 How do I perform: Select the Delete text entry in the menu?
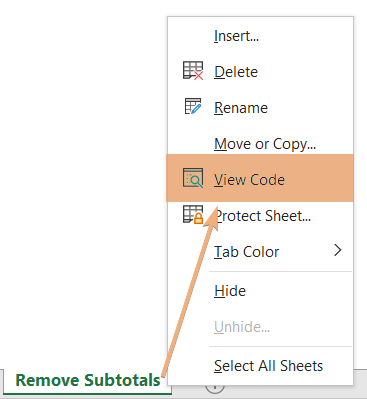[236, 72]
